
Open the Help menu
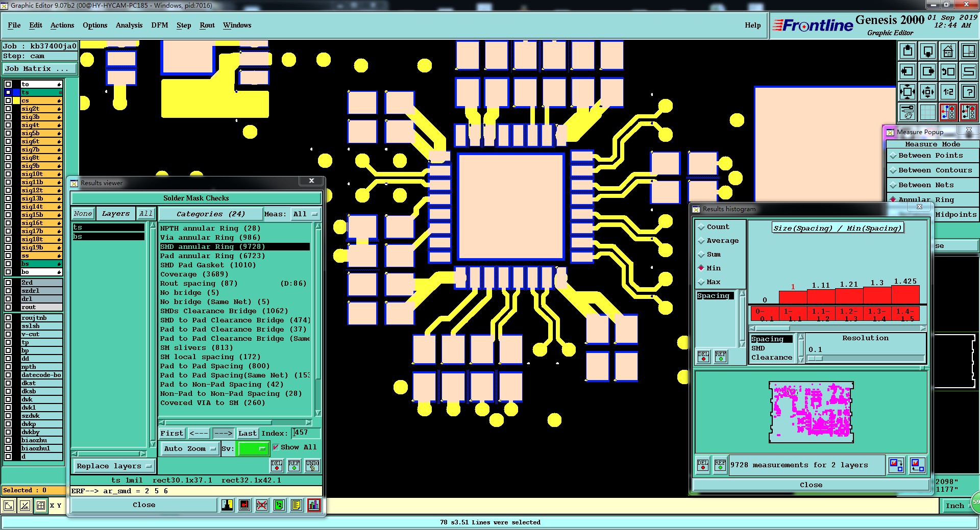[x=752, y=25]
